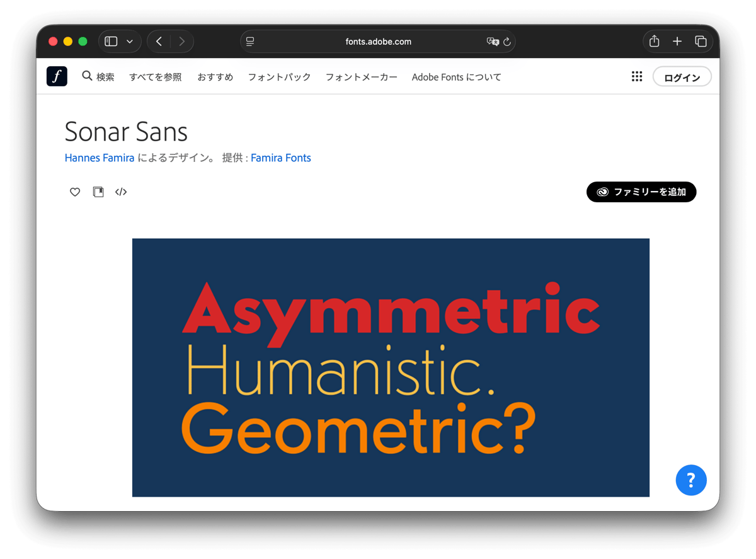Open the Famira Fonts foundry link

[281, 158]
